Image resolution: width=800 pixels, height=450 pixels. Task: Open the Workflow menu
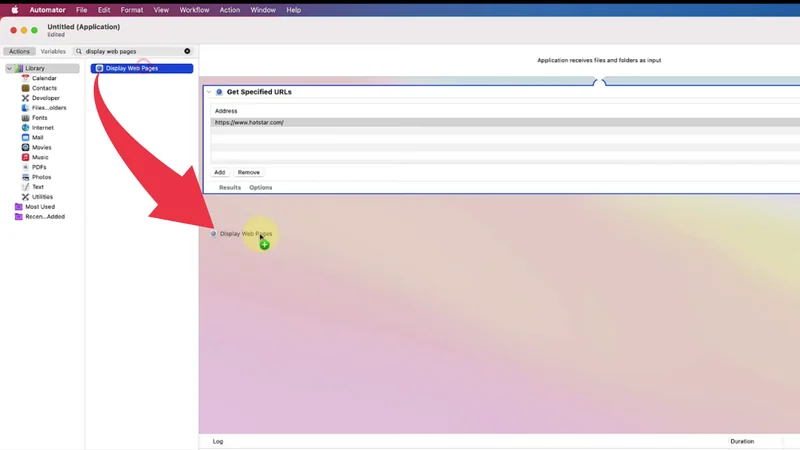tap(194, 10)
